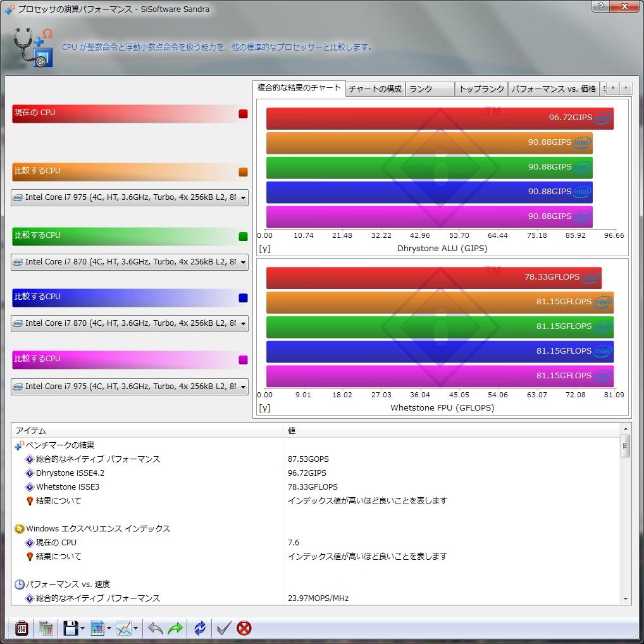Select the パフォーマンス vs. 速度 group row
Screen dimensions: 644x644
tap(316, 584)
